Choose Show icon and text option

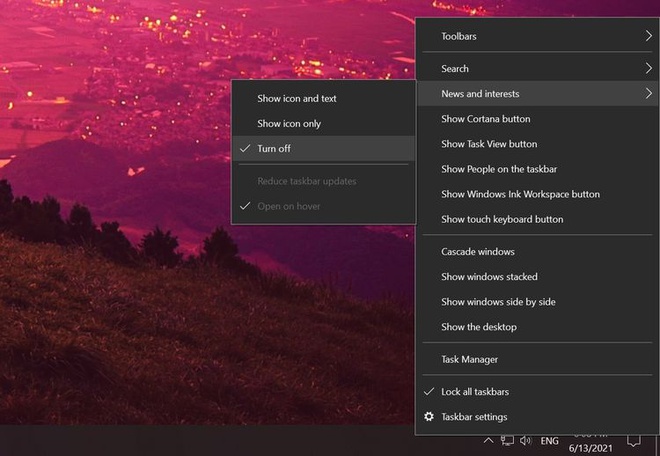[x=296, y=99]
